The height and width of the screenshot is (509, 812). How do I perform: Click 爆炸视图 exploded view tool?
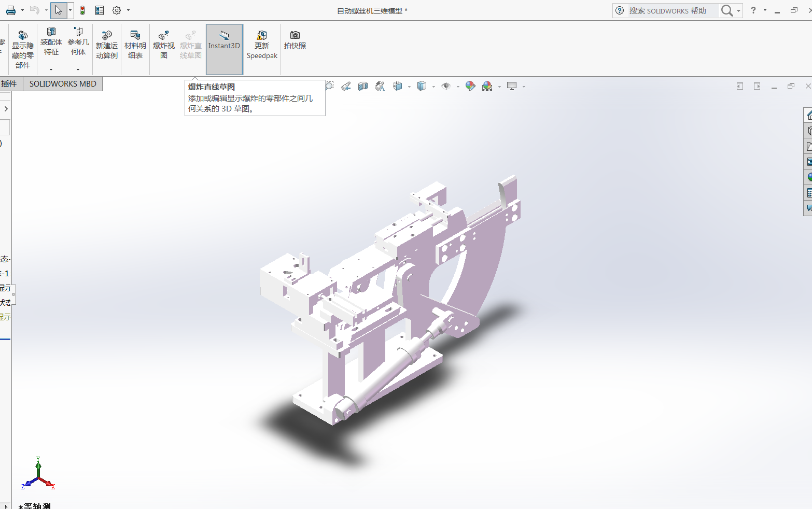[164, 45]
